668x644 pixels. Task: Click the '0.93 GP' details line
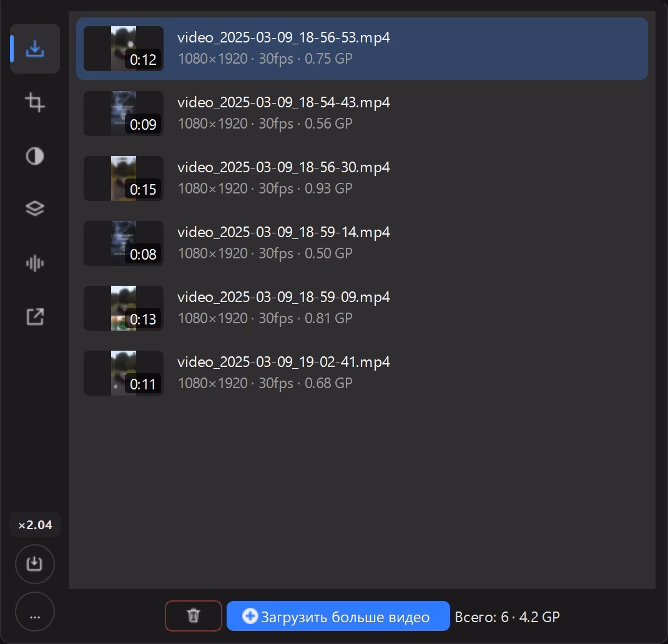(265, 188)
